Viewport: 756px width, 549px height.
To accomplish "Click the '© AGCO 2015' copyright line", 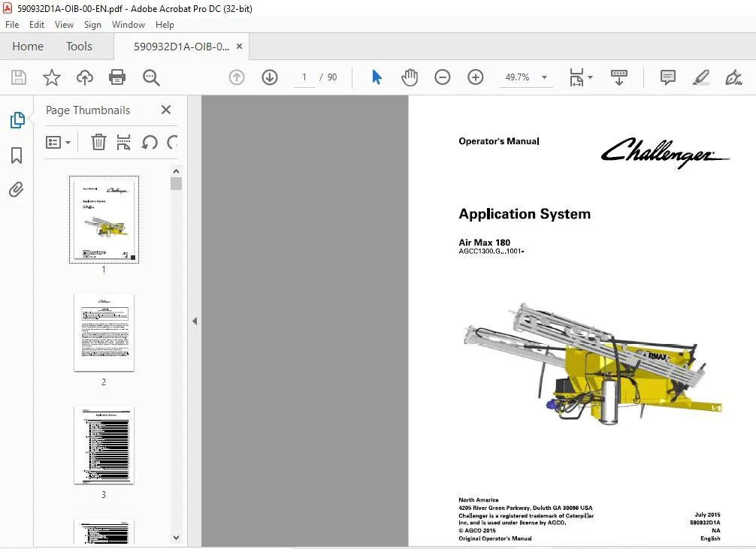I will (477, 531).
